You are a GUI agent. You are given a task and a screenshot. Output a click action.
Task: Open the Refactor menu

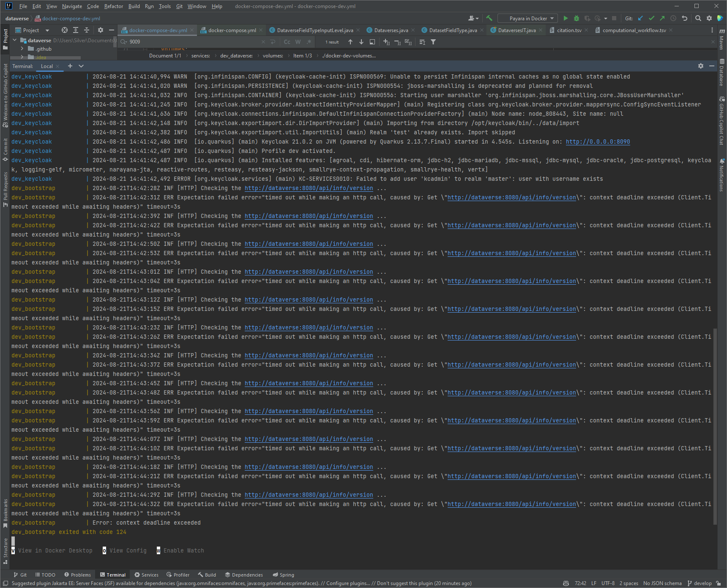point(113,6)
